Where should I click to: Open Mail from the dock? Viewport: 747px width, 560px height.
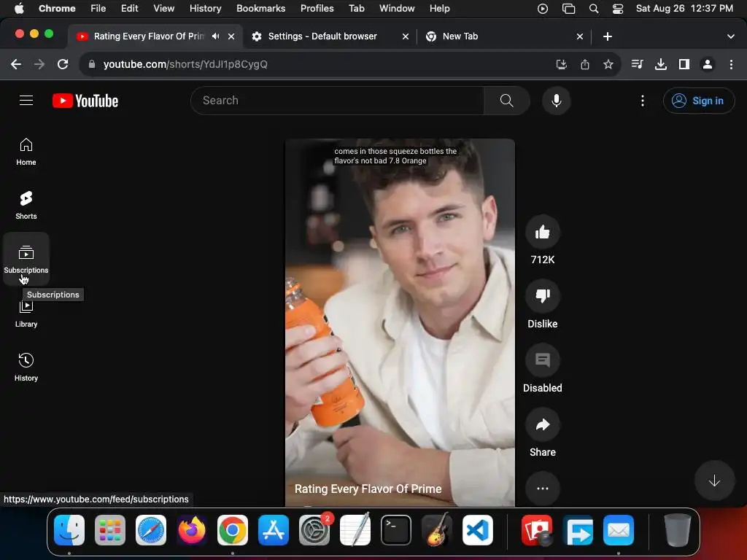pyautogui.click(x=619, y=530)
